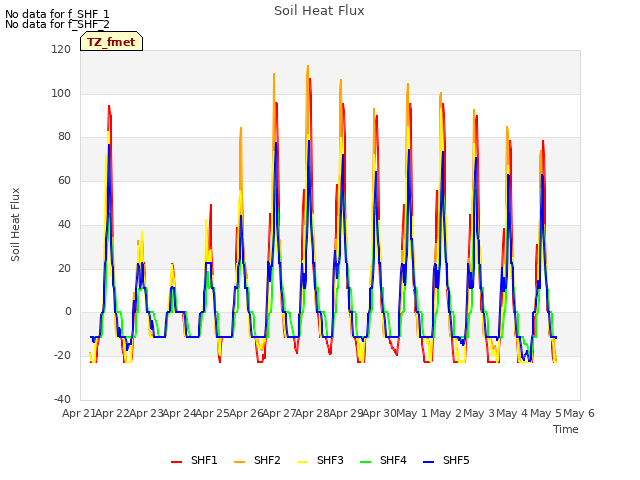This screenshot has width=640, height=480.
Task: Click the orange SHF2 legend color marker
Action: click(240, 462)
